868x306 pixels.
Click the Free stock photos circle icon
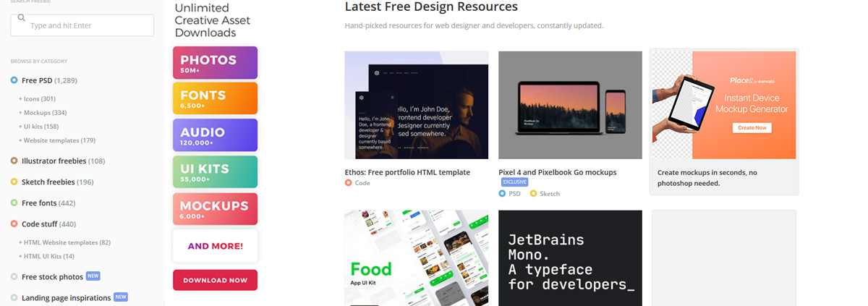pyautogui.click(x=14, y=276)
